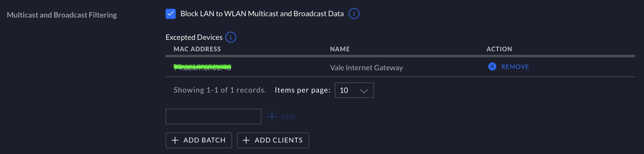The width and height of the screenshot is (644, 154).
Task: Click the plus icon inside ADD CLIENTS
Action: pos(246,140)
